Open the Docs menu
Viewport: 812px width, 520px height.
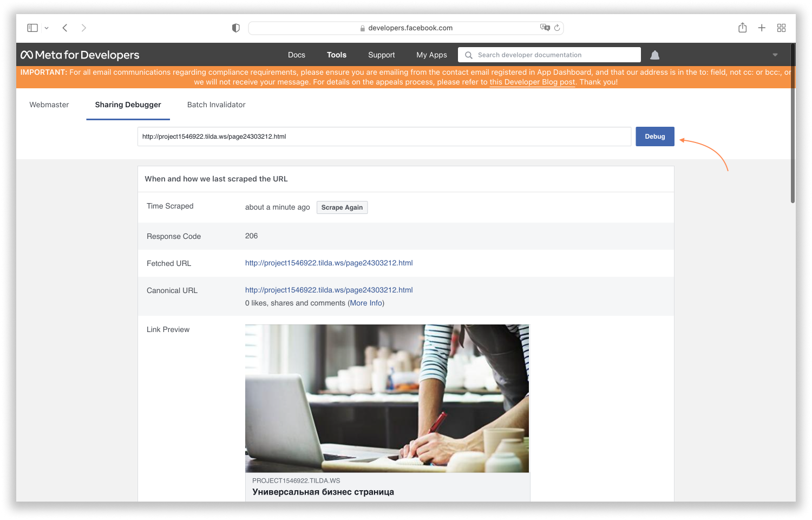(297, 55)
